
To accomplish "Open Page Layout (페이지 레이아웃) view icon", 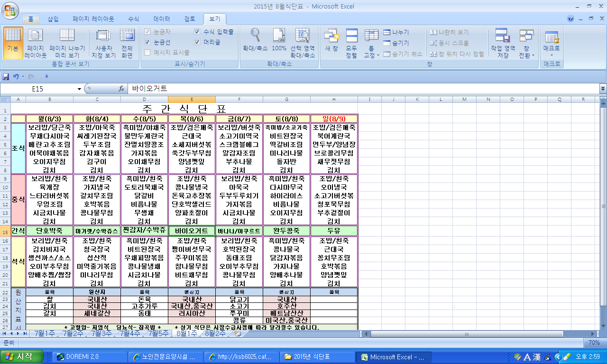I will point(36,42).
